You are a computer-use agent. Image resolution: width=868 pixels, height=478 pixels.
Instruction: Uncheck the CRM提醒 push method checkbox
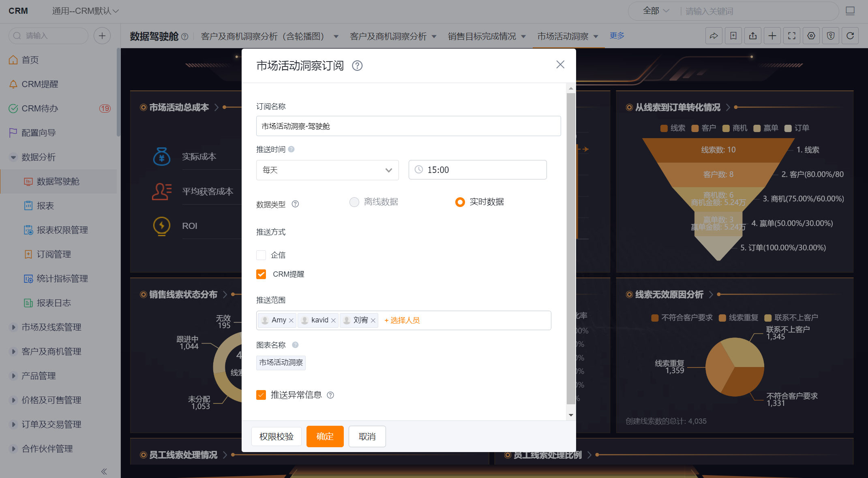[x=261, y=274]
